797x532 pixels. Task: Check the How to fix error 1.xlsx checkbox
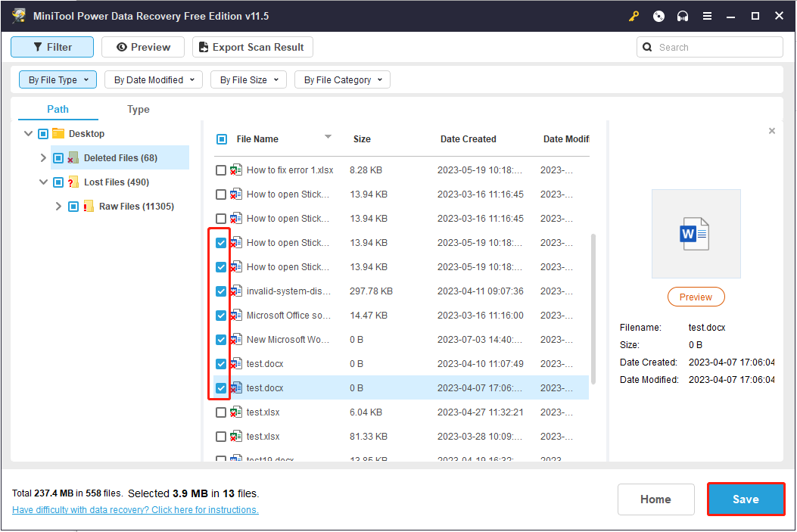221,170
